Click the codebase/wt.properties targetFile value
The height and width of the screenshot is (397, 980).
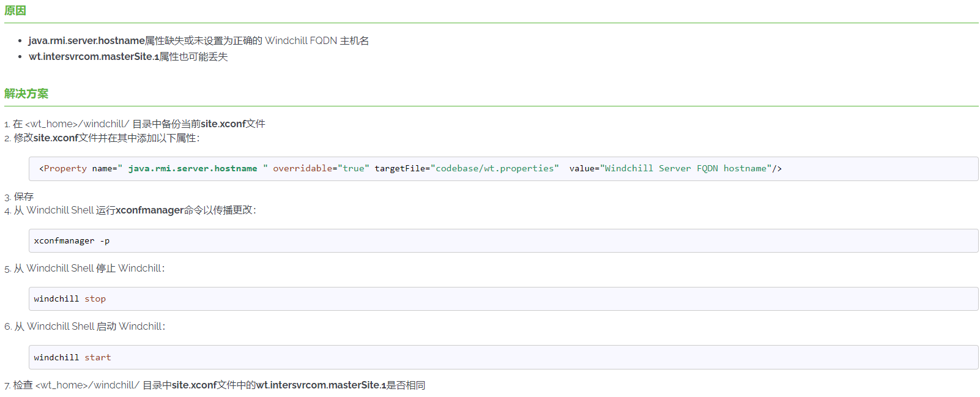point(494,168)
